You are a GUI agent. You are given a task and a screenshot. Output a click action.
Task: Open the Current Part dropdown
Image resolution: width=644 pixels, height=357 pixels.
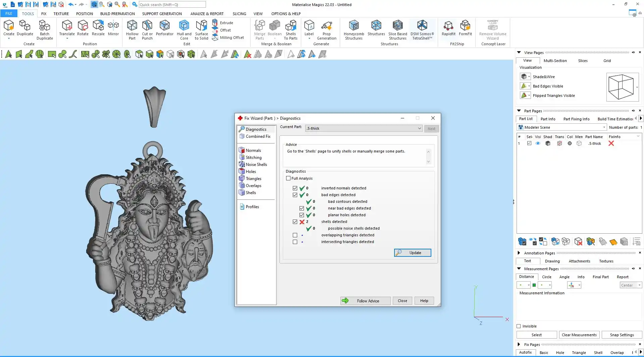tap(419, 128)
